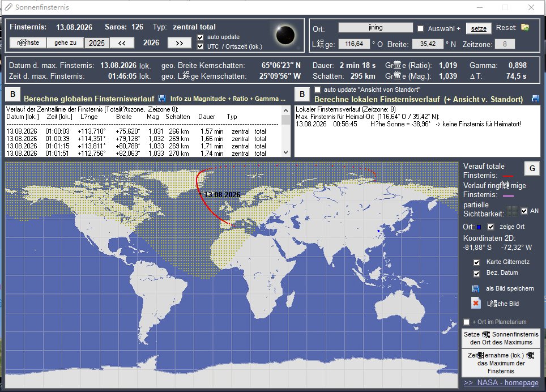546x392 pixels.
Task: Click 'Setze für Sonnenfinsternis den Ort des Maximums'
Action: pos(501,338)
